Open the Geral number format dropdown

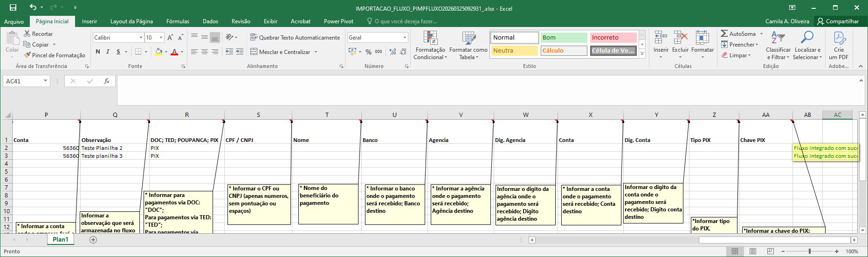tap(404, 37)
